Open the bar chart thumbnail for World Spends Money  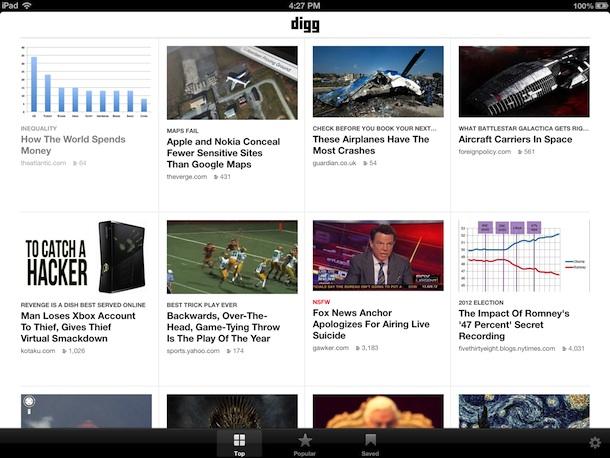click(86, 82)
